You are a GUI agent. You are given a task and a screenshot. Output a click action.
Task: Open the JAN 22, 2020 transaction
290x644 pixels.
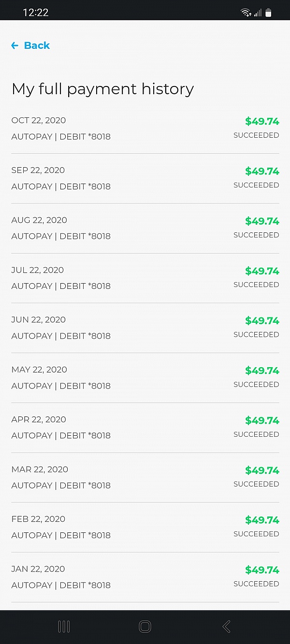pyautogui.click(x=145, y=576)
